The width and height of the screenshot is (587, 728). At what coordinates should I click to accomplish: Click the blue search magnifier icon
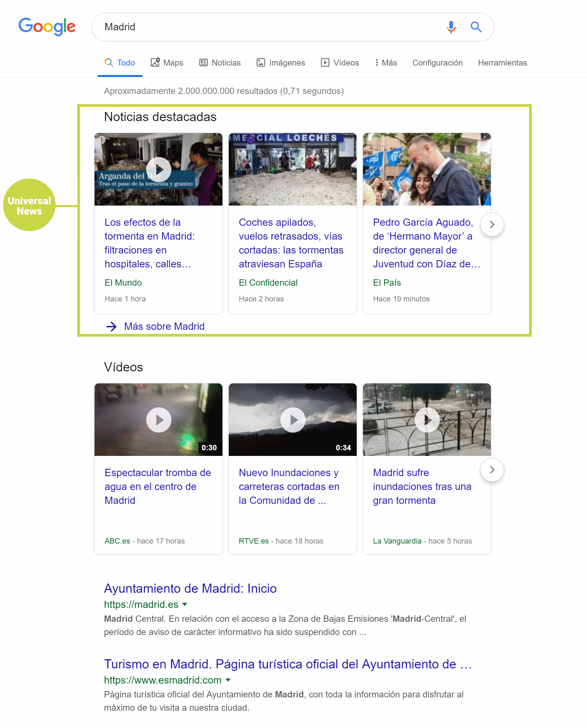coord(476,27)
